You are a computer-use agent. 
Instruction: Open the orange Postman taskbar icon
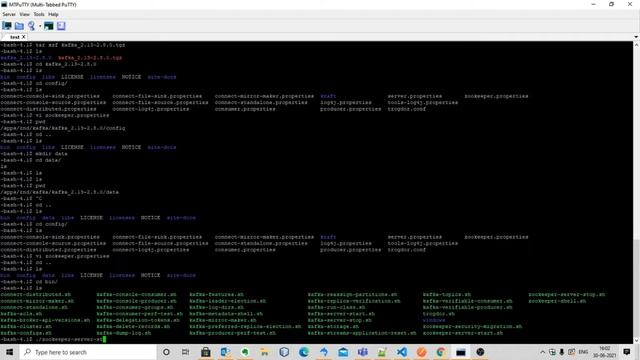(421, 352)
